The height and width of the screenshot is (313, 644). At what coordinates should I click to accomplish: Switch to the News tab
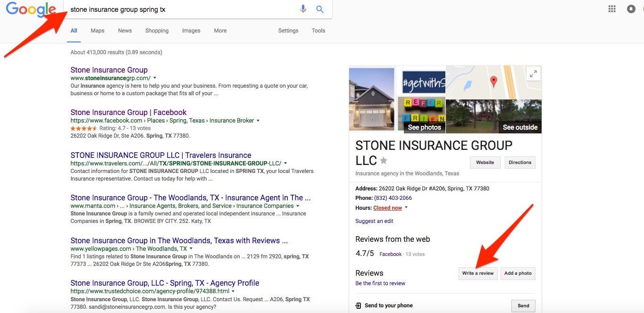click(x=125, y=31)
